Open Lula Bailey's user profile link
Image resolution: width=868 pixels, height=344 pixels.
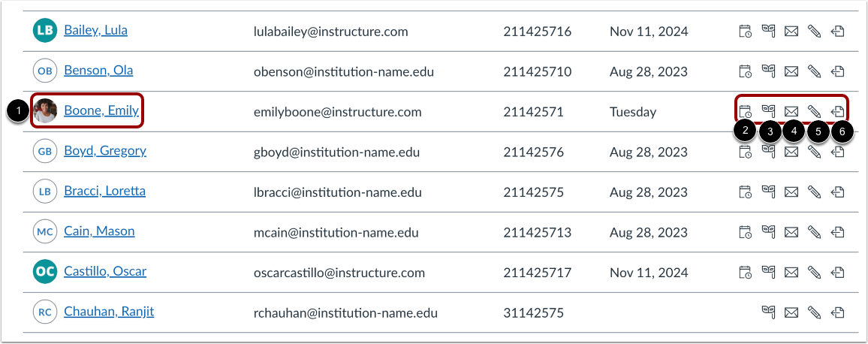95,31
